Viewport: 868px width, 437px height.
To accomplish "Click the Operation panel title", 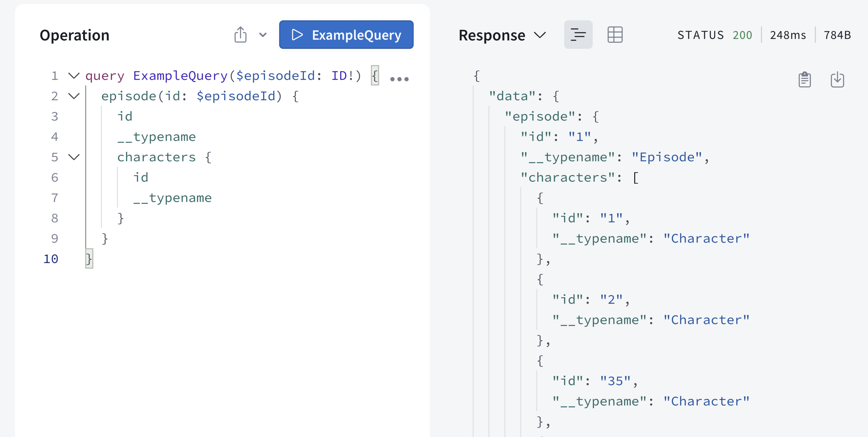I will coord(75,35).
